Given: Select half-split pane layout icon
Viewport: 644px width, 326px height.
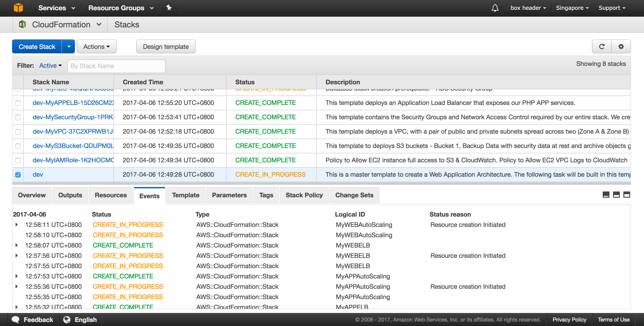Looking at the screenshot, I should (616, 195).
